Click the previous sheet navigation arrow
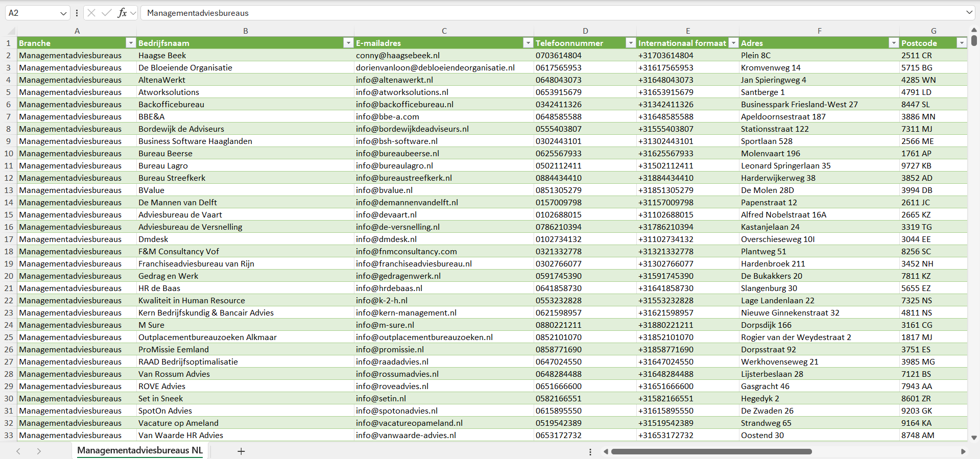The width and height of the screenshot is (980, 459). pyautogui.click(x=18, y=451)
